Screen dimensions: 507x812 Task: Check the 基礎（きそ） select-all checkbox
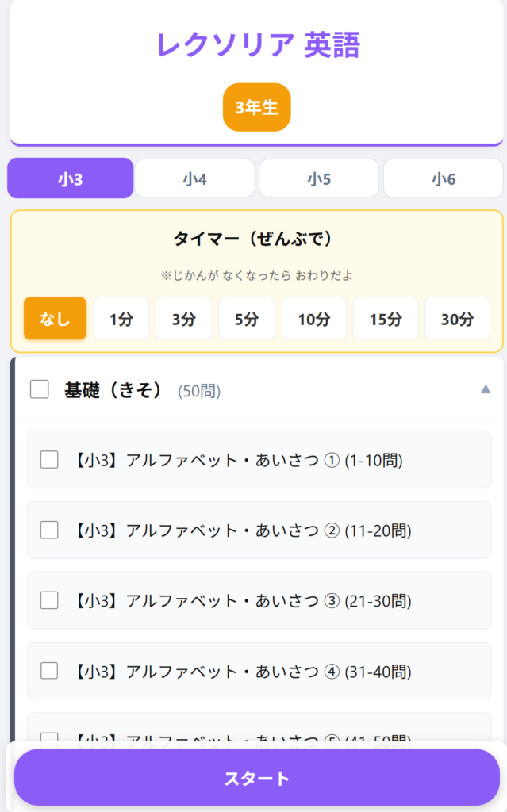40,389
